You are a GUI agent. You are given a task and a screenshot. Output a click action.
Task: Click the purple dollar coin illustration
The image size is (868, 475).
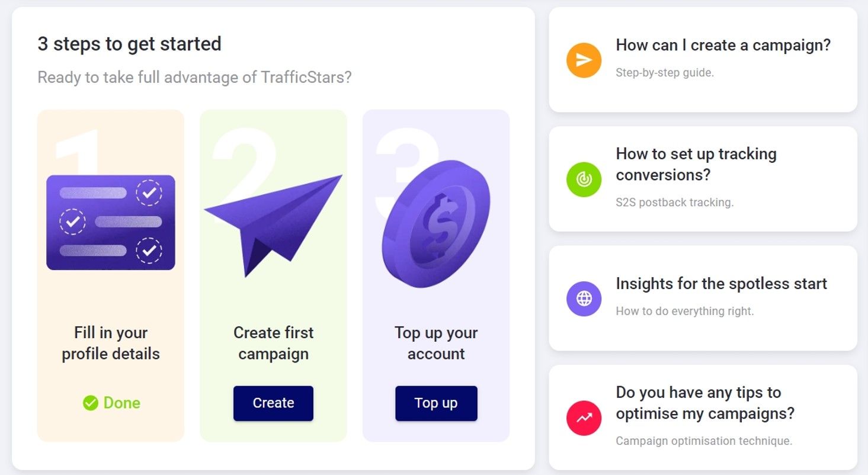pos(437,224)
